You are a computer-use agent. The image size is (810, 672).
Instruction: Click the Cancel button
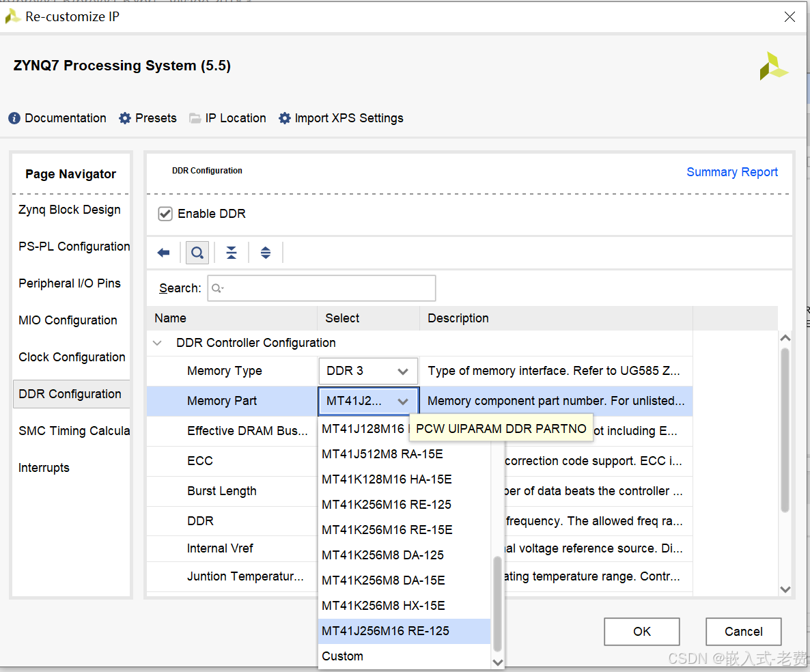click(x=743, y=632)
